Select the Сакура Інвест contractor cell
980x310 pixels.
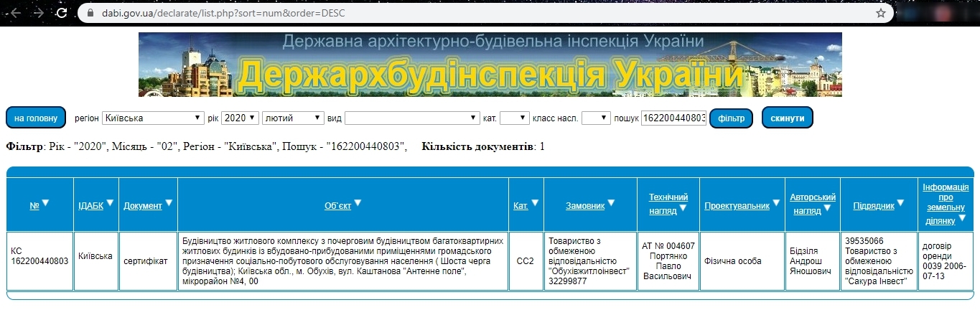point(878,261)
